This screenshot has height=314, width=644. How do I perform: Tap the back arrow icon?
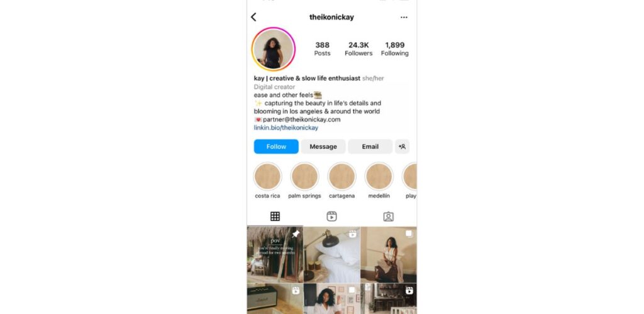tap(253, 17)
